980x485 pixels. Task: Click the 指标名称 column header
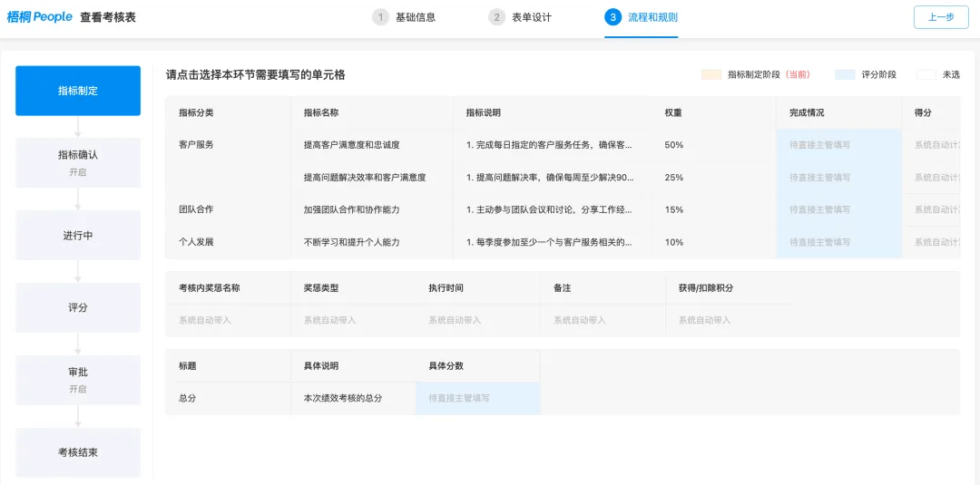372,112
